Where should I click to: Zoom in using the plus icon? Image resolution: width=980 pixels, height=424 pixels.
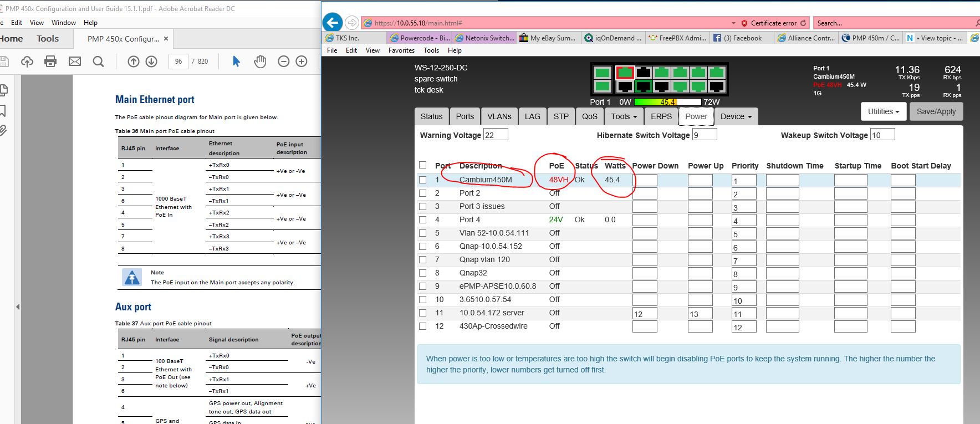[302, 62]
